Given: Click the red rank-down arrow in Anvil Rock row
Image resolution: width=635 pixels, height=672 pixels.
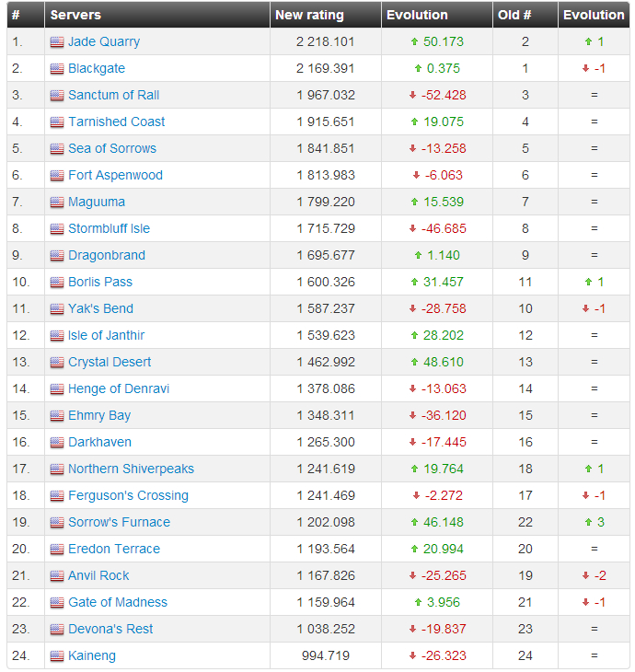Looking at the screenshot, I should pyautogui.click(x=585, y=575).
